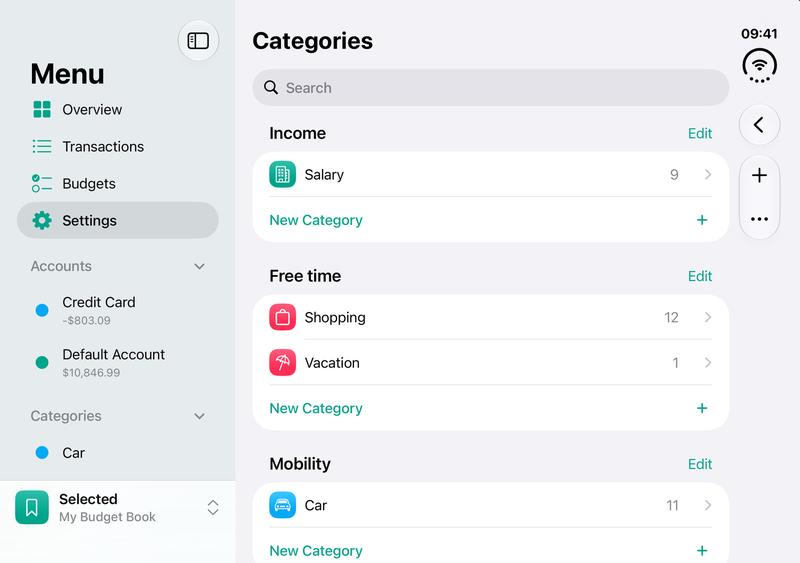Click the blue Car category icon
Screen dimensions: 800x563
[282, 505]
